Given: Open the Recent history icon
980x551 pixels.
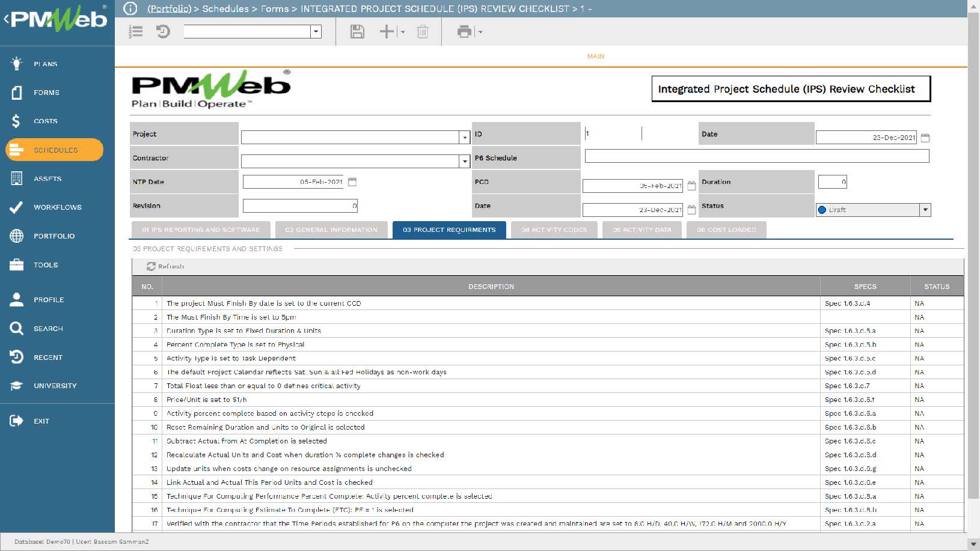Looking at the screenshot, I should click(17, 357).
